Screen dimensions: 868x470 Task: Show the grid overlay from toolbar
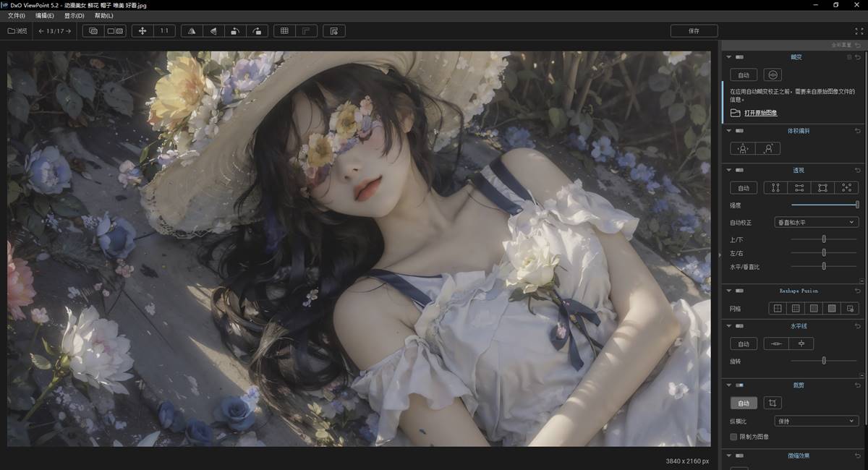tap(284, 31)
